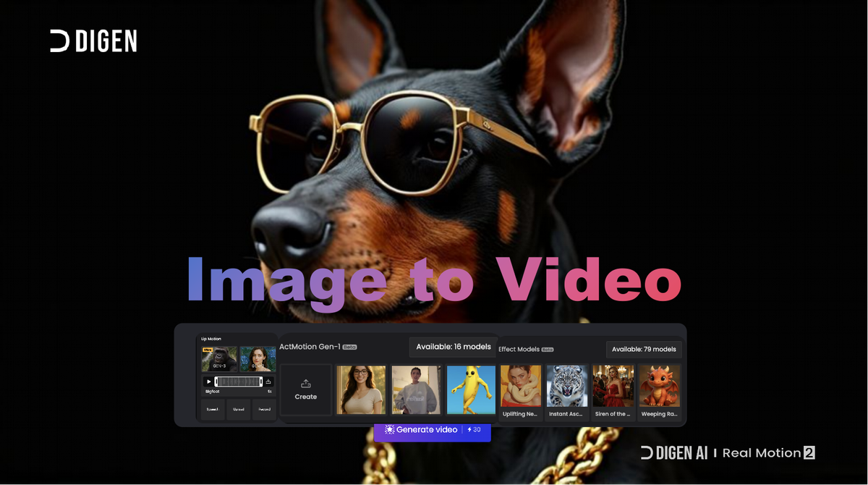
Task: Choose the grey sweatshirt woman ActMotion model
Action: point(416,389)
